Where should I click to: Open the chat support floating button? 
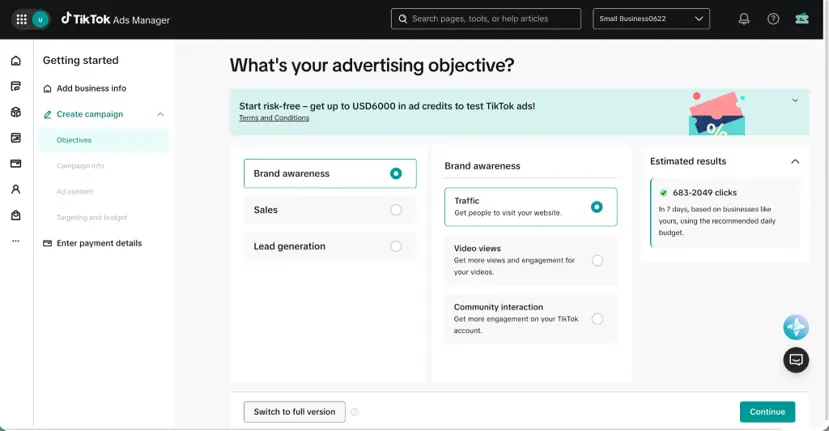tap(796, 360)
